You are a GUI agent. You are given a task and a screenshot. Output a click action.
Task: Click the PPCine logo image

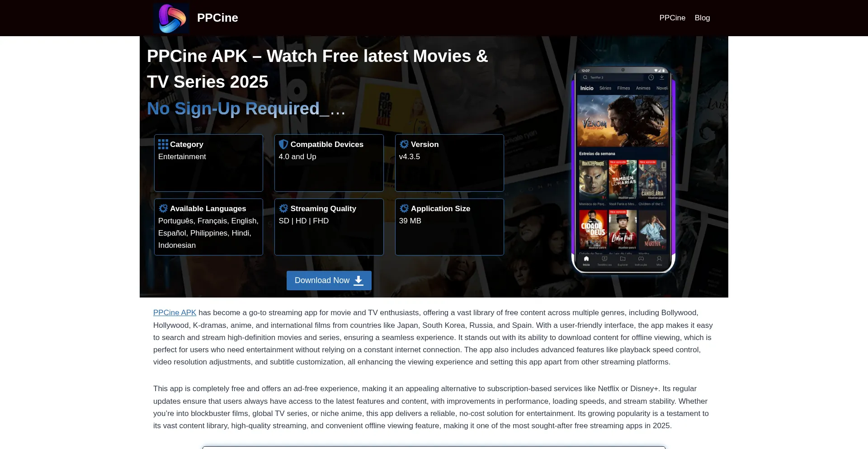171,18
